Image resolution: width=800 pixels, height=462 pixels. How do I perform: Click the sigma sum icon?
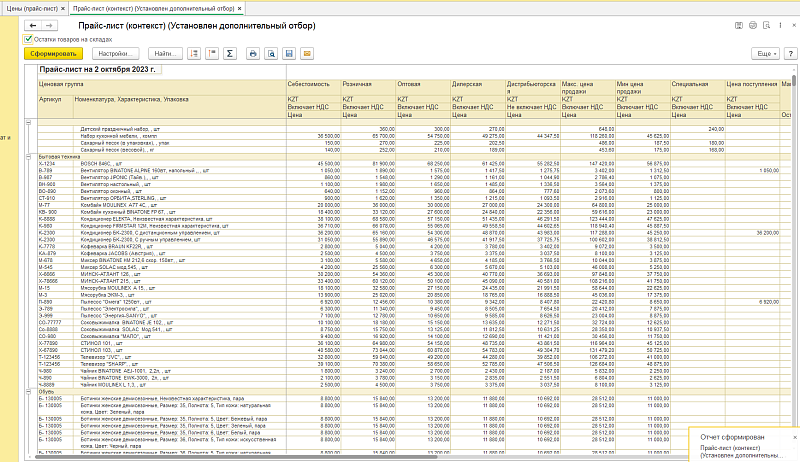point(229,52)
